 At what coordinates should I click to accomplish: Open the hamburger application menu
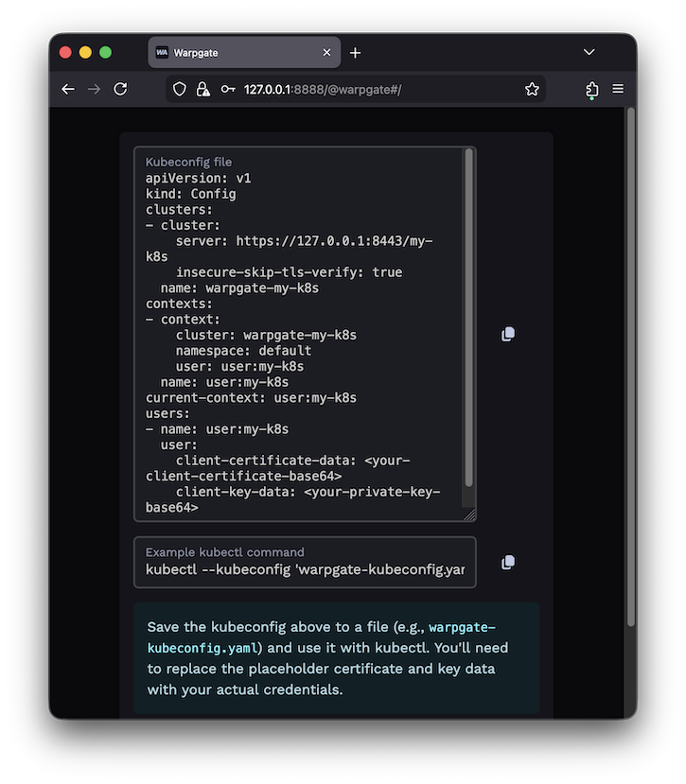pyautogui.click(x=618, y=89)
